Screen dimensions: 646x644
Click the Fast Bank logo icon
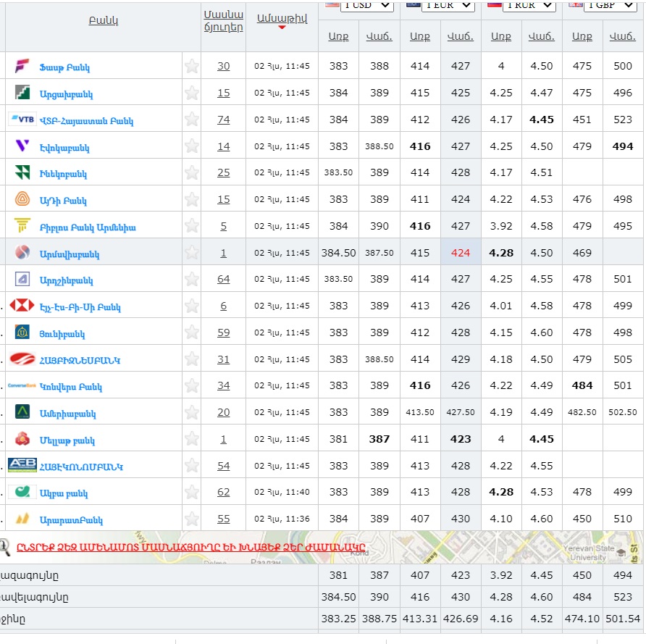coord(22,66)
